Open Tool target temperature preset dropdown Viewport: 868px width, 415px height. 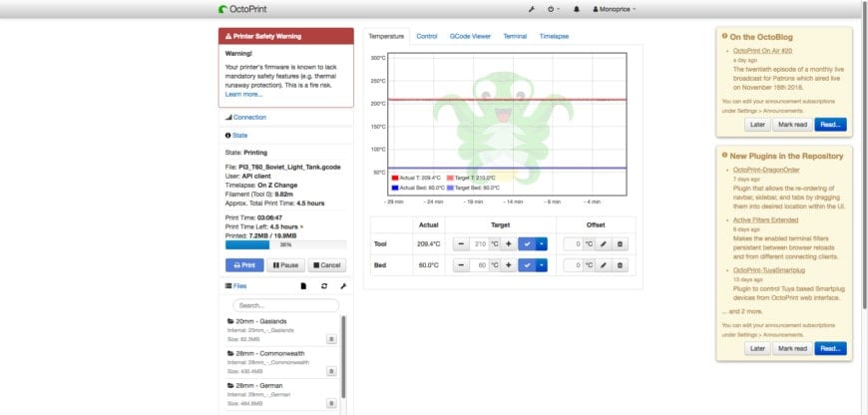[542, 244]
